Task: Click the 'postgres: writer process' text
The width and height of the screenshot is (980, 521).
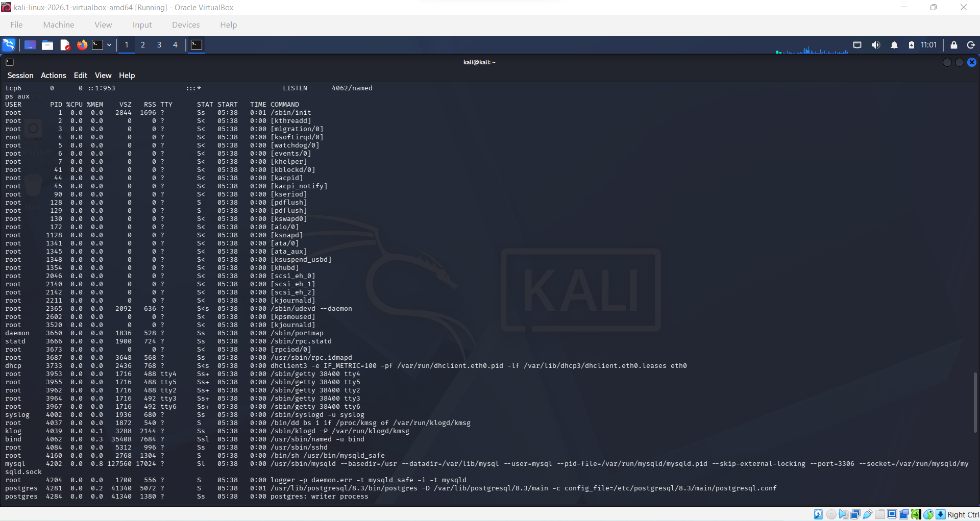Action: pos(320,497)
